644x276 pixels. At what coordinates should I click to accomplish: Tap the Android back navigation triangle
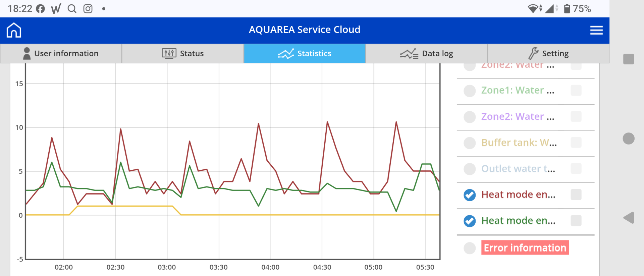point(629,218)
